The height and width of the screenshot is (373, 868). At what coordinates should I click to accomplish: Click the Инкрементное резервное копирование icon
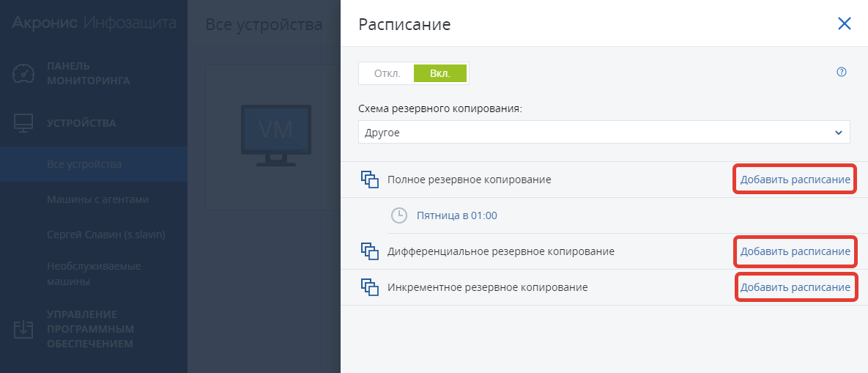(x=370, y=287)
